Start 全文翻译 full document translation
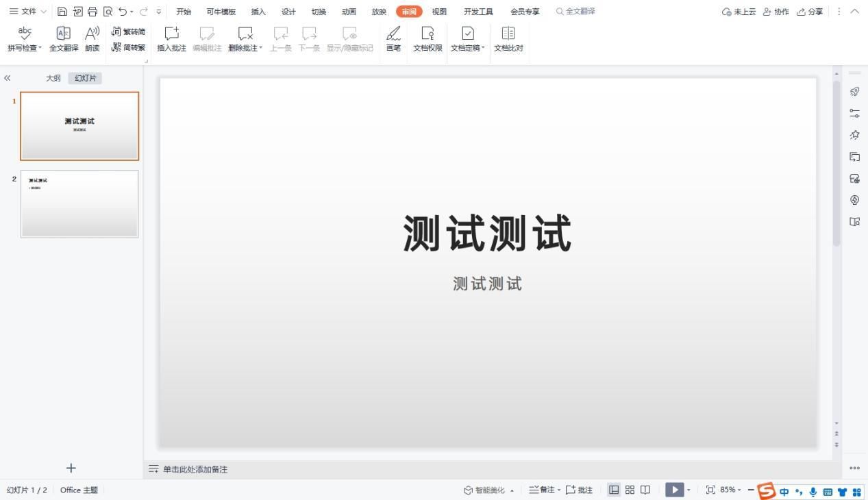This screenshot has width=868, height=500. (x=63, y=39)
